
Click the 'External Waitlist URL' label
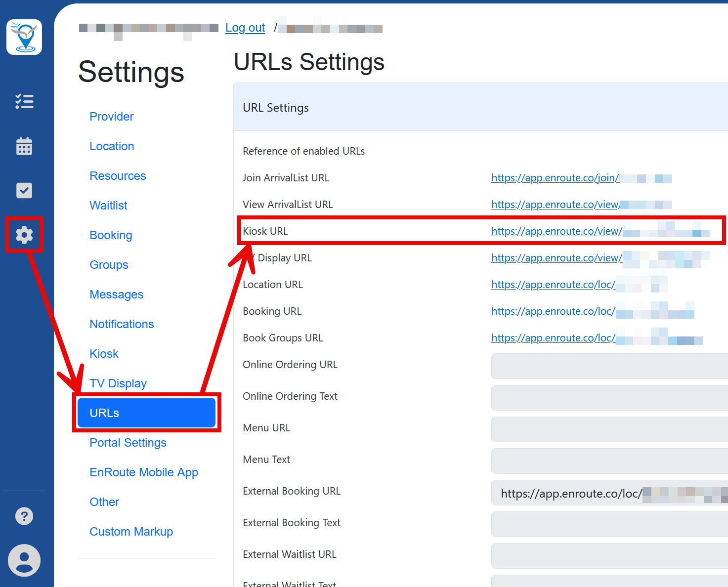click(x=289, y=554)
